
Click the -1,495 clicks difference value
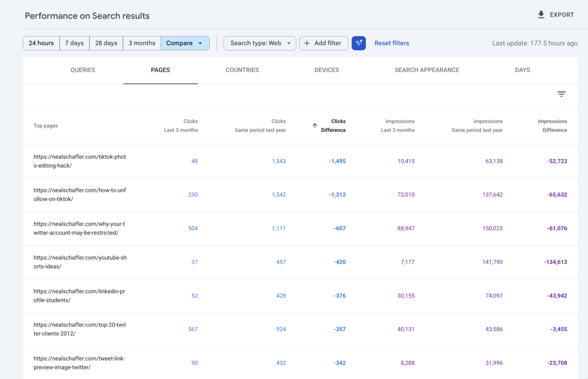[x=337, y=161]
